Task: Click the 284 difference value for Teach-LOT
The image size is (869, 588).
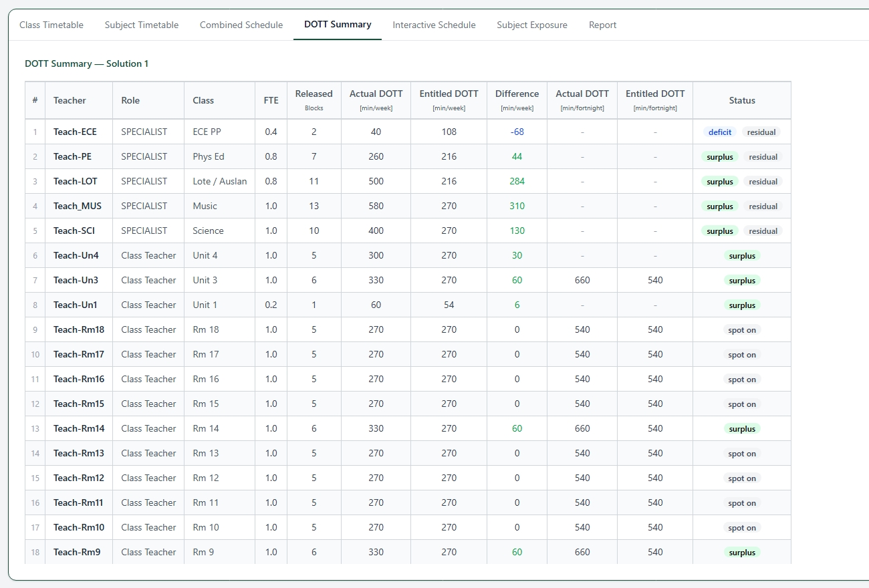Action: [517, 181]
